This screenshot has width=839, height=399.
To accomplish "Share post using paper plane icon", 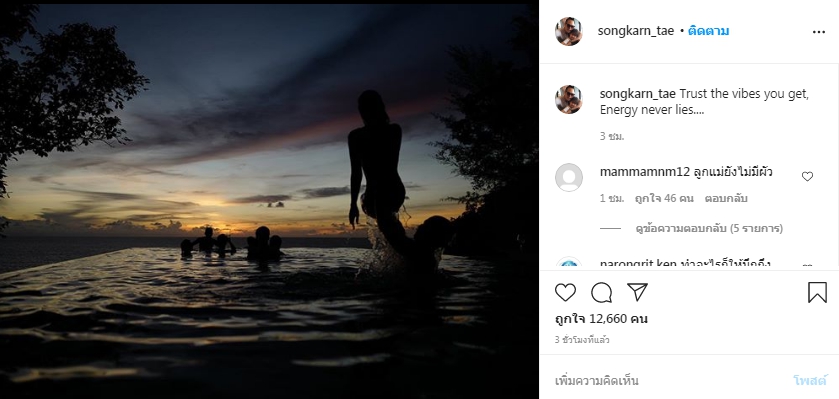I will [637, 293].
